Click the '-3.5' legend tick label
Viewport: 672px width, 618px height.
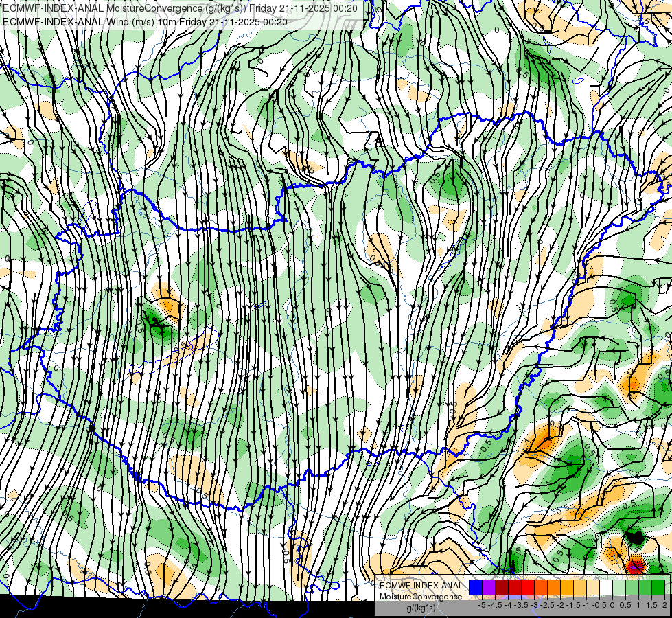click(521, 605)
